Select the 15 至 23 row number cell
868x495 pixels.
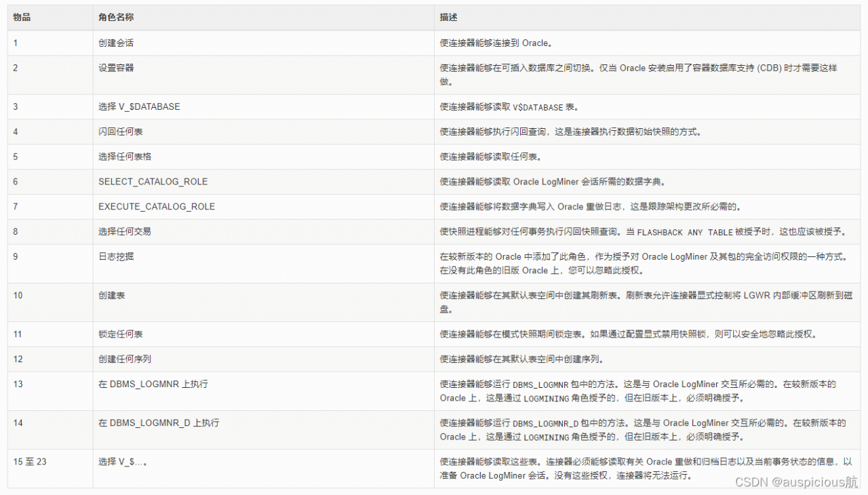(30, 462)
